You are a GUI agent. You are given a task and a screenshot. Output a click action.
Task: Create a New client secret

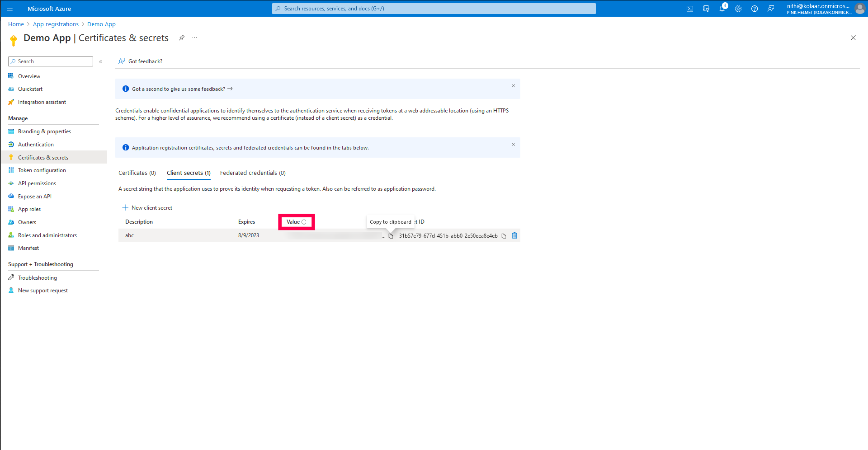tap(147, 207)
